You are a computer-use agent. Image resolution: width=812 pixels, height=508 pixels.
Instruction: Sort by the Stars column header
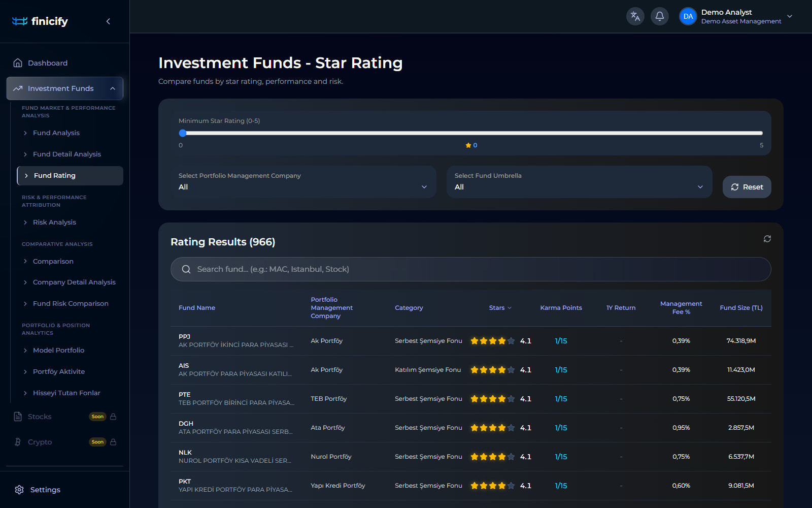(x=500, y=308)
